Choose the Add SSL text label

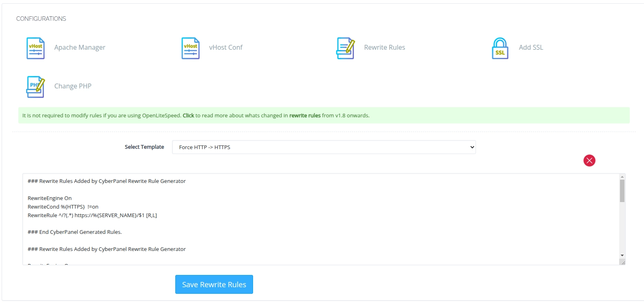pyautogui.click(x=531, y=48)
